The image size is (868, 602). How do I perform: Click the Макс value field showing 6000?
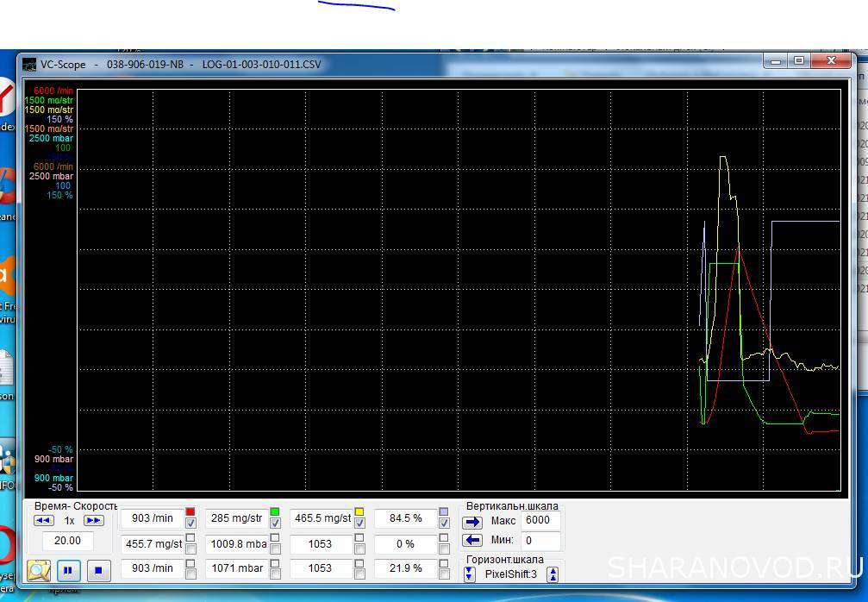[x=540, y=520]
